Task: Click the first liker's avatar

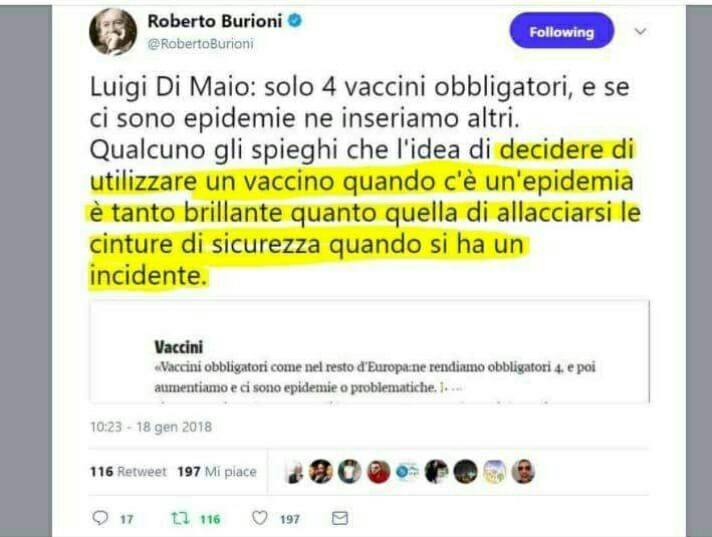Action: [294, 472]
